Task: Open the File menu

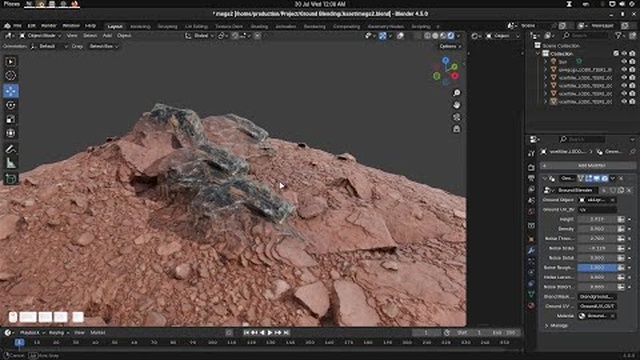Action: pyautogui.click(x=17, y=26)
